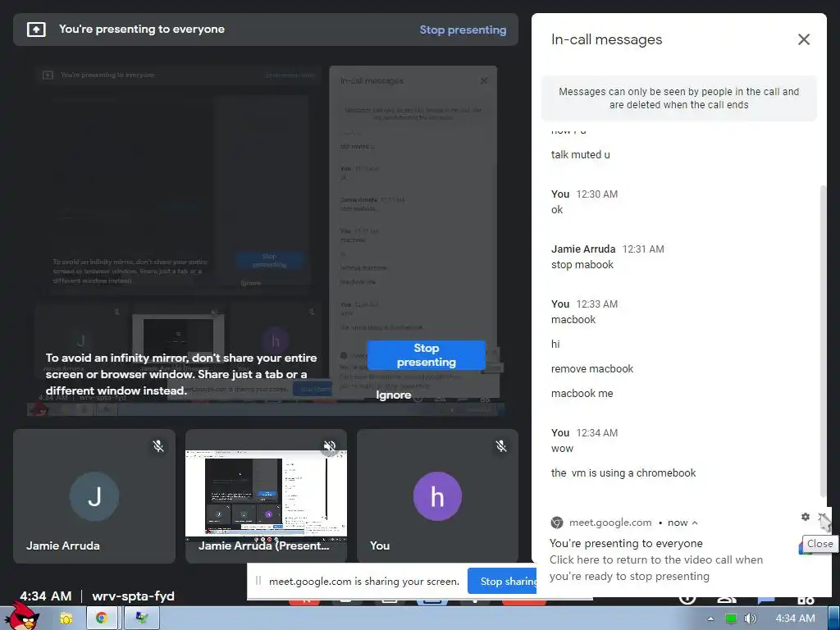Click muted audio icon on presentation tile

click(x=330, y=445)
